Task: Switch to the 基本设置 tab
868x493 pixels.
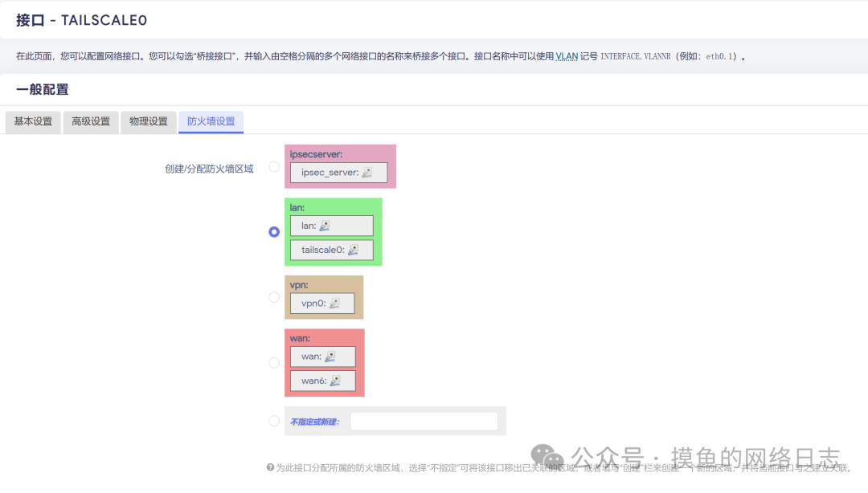Action: click(x=33, y=122)
